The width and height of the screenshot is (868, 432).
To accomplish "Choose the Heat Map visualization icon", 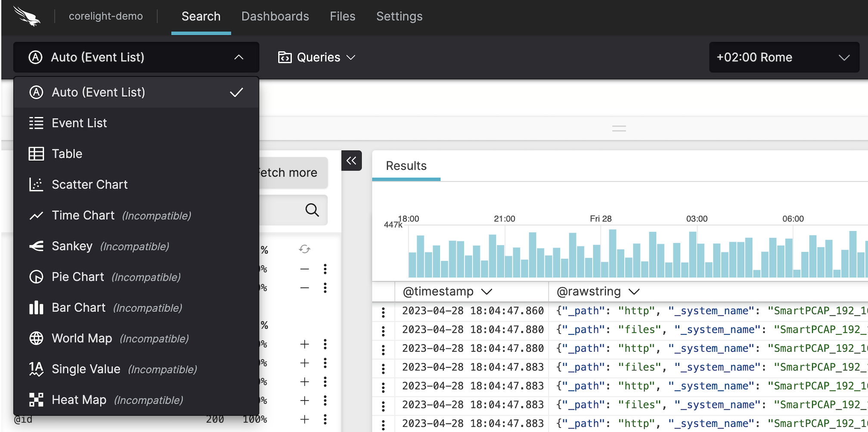I will [36, 399].
